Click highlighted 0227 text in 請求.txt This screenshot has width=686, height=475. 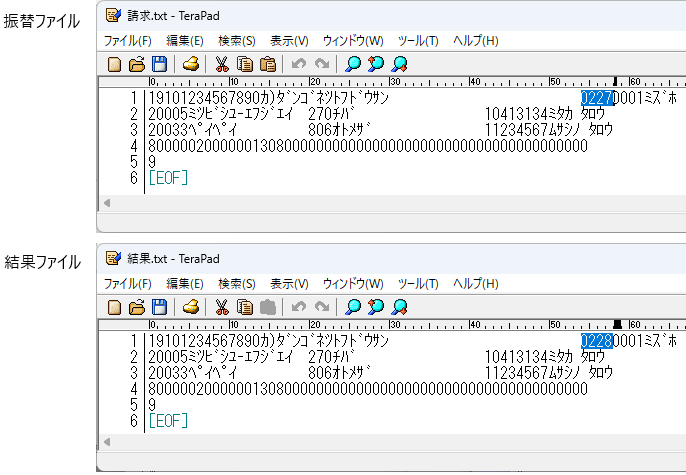[596, 98]
